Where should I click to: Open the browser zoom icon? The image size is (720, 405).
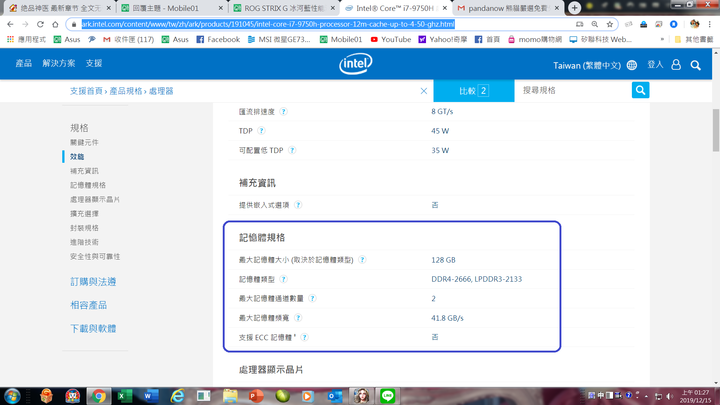(x=595, y=24)
